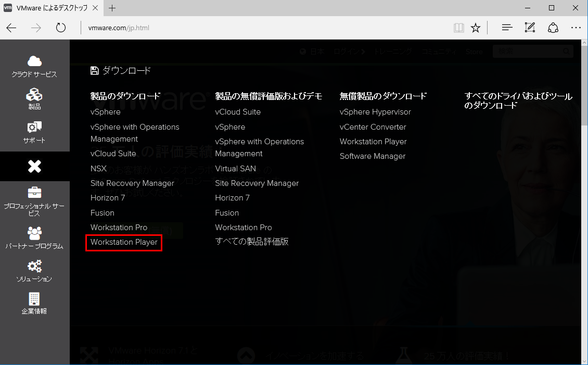Close the download menu with X icon
588x365 pixels.
34,166
